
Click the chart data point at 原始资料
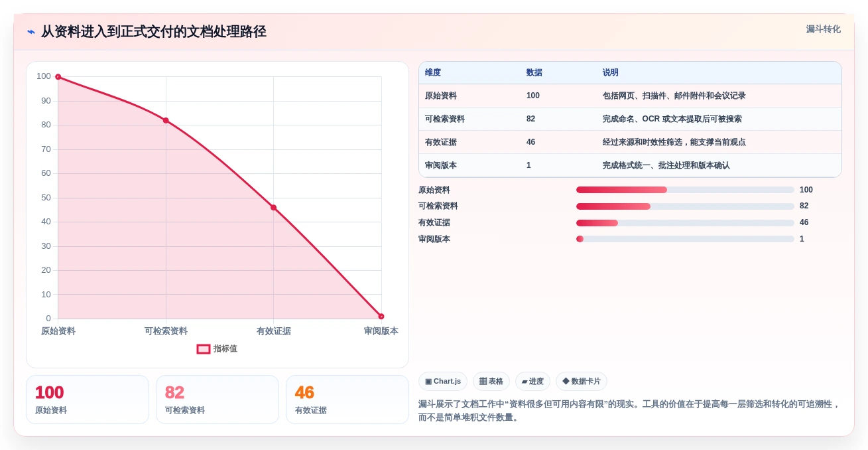click(x=58, y=77)
